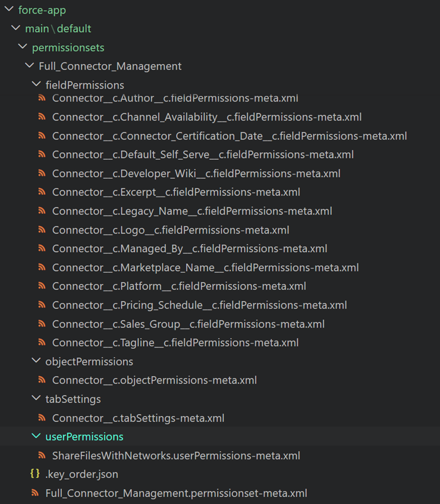
Task: Click XML icon of Default_Self_Serve__c file
Action: [x=42, y=155]
